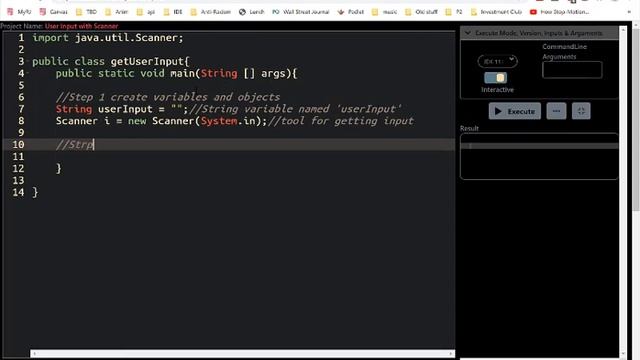
Task: Switch off the Interactive mode toggle
Action: click(x=496, y=78)
